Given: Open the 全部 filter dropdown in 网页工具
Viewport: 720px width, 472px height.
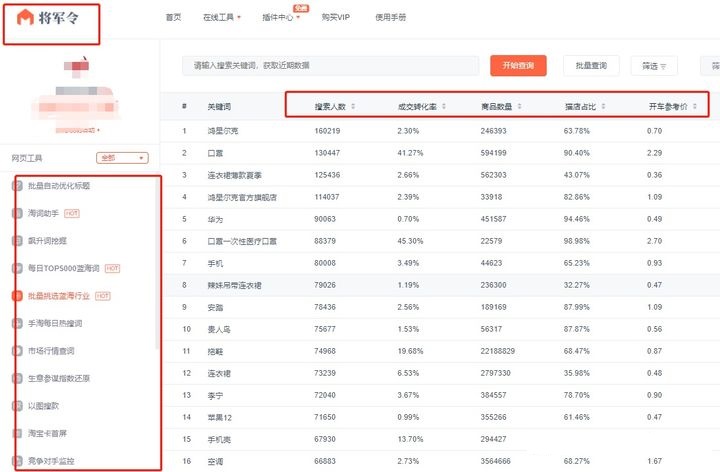Looking at the screenshot, I should click(122, 158).
